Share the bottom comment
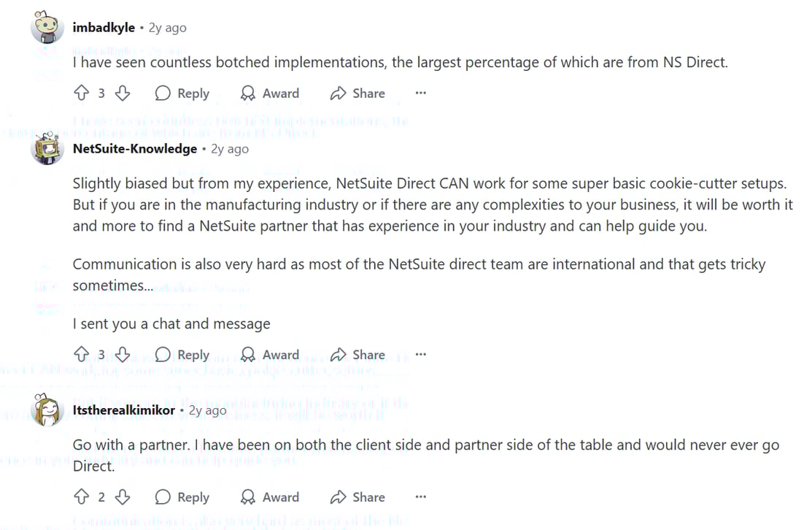The width and height of the screenshot is (812, 530). (x=357, y=496)
